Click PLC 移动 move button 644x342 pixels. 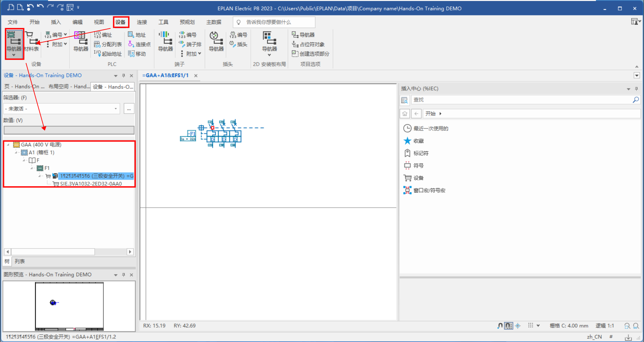(137, 54)
